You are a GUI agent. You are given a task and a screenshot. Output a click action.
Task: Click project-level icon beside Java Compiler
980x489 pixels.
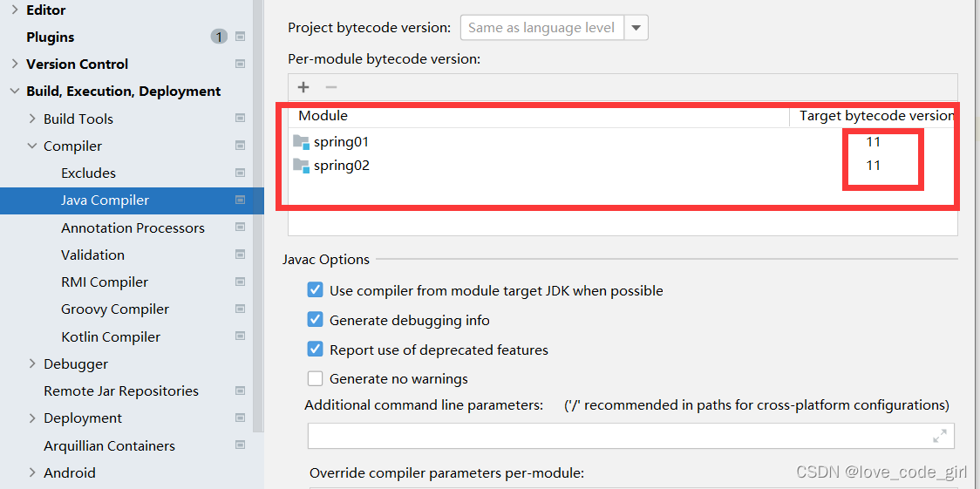click(x=241, y=200)
